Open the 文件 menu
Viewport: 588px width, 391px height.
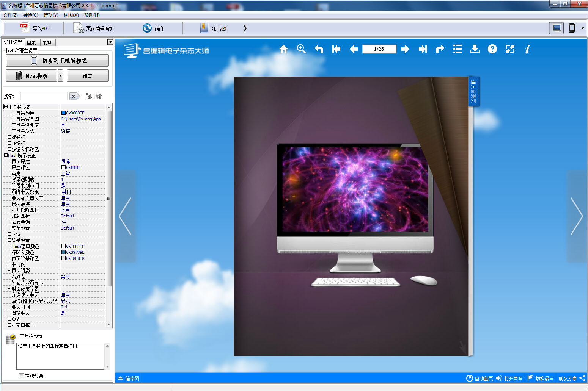click(10, 15)
